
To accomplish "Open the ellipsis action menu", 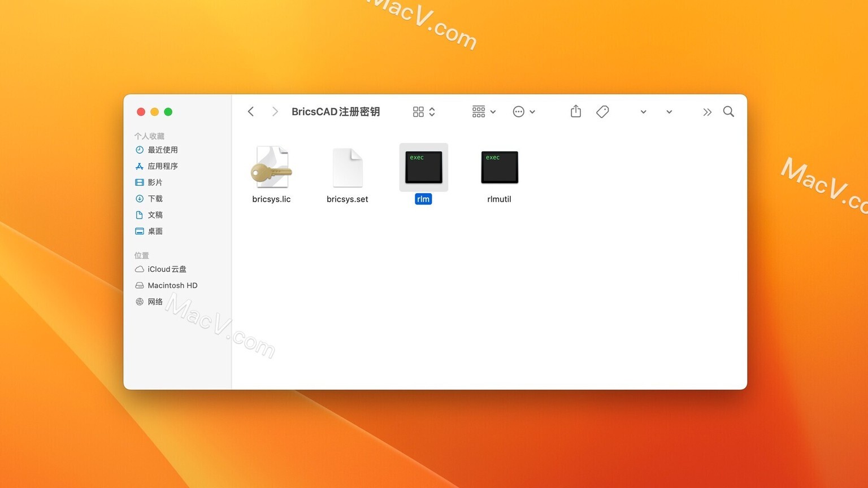I will coord(524,112).
